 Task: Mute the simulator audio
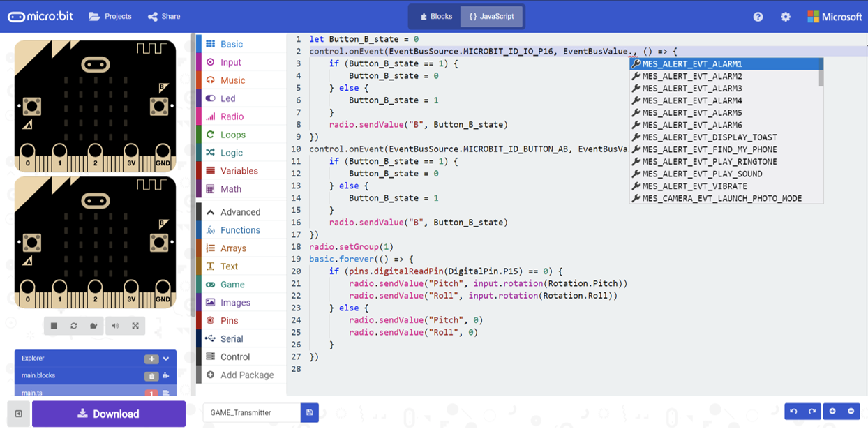point(115,326)
